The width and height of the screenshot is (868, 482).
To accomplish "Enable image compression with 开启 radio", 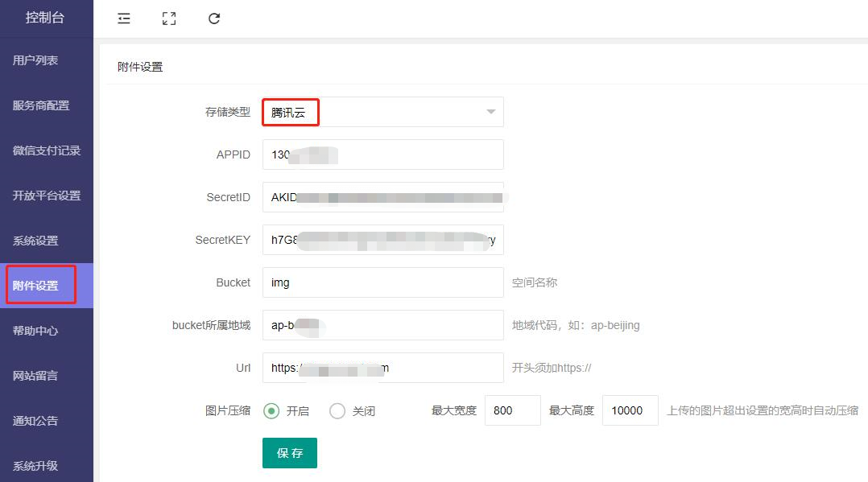I will (x=272, y=410).
